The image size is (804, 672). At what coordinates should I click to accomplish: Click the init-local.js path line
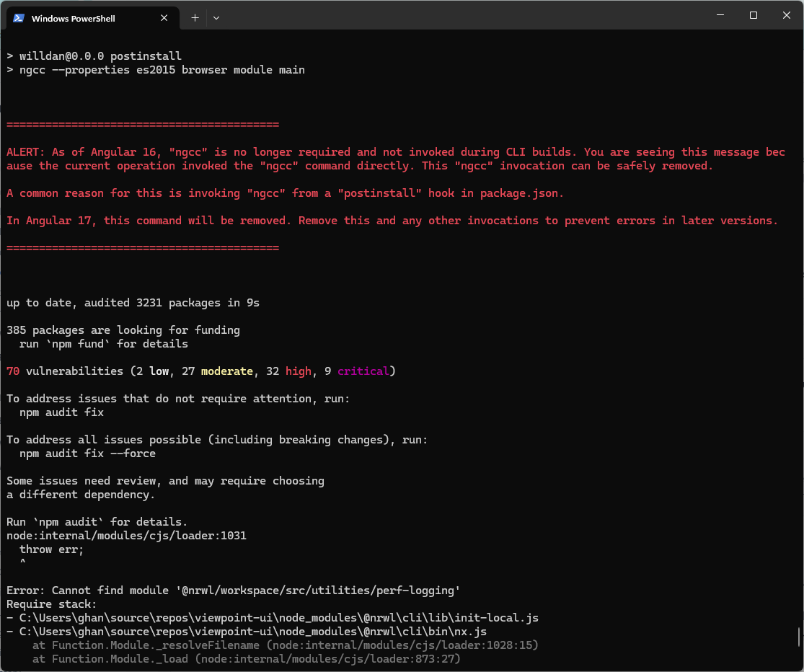(273, 618)
